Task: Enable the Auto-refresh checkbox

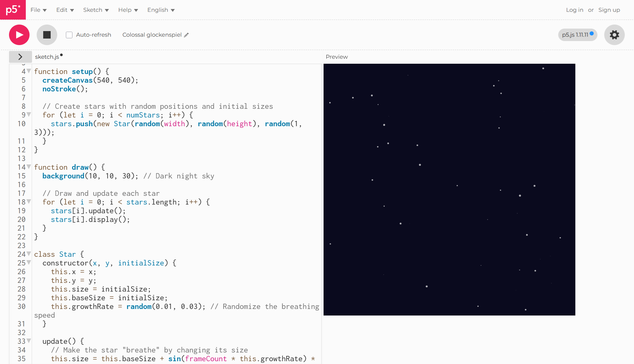Action: pyautogui.click(x=69, y=35)
